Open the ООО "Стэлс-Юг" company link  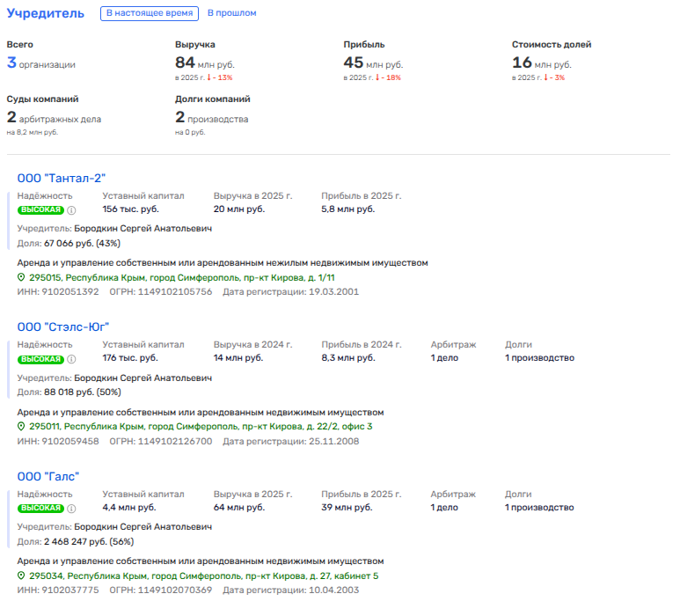(63, 327)
